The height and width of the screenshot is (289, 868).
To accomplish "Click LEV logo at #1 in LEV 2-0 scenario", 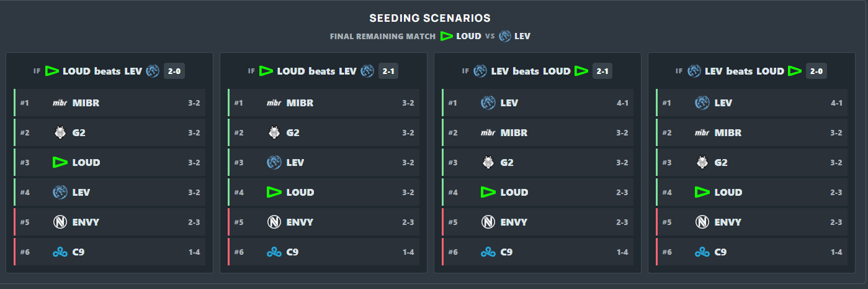I will point(702,103).
